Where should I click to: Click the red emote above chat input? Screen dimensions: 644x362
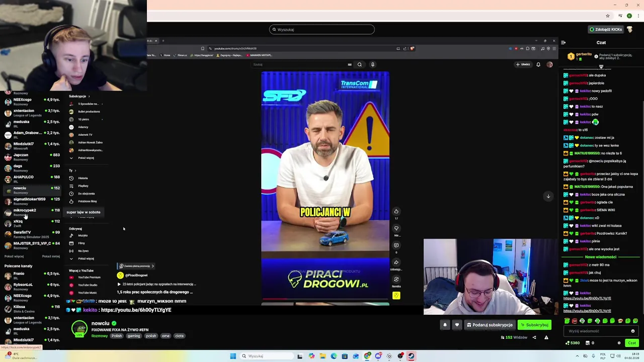pyautogui.click(x=575, y=321)
